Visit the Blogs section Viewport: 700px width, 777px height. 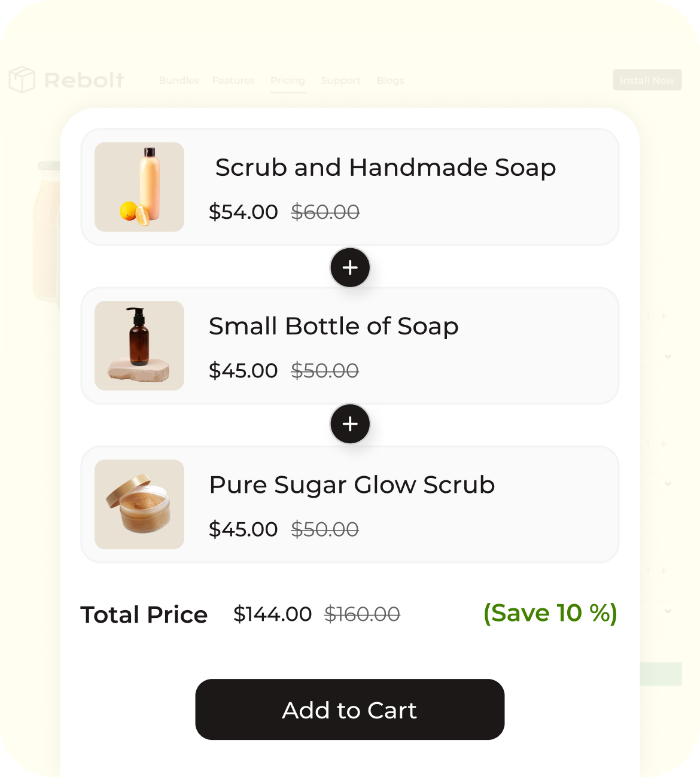pos(391,80)
